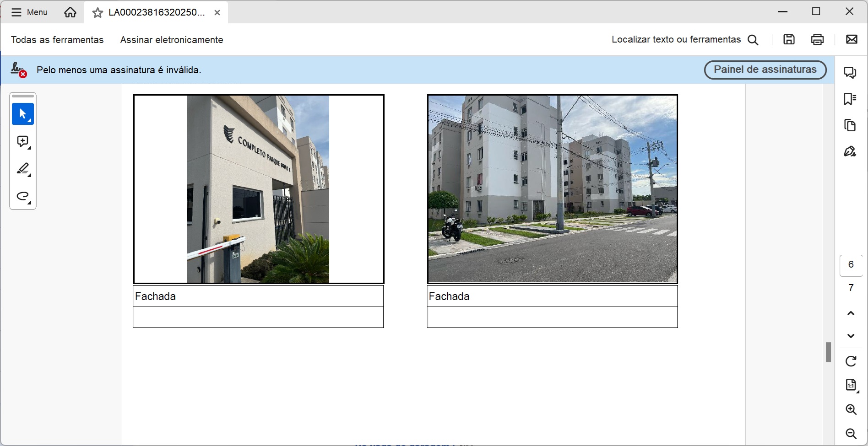Click the entrance facade photo
Viewport: 868px width, 446px height.
pos(258,189)
